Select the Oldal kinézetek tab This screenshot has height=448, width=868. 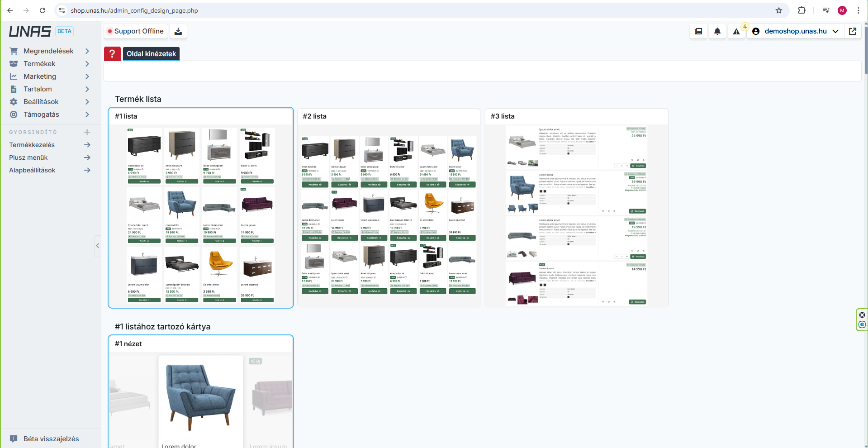(x=151, y=54)
